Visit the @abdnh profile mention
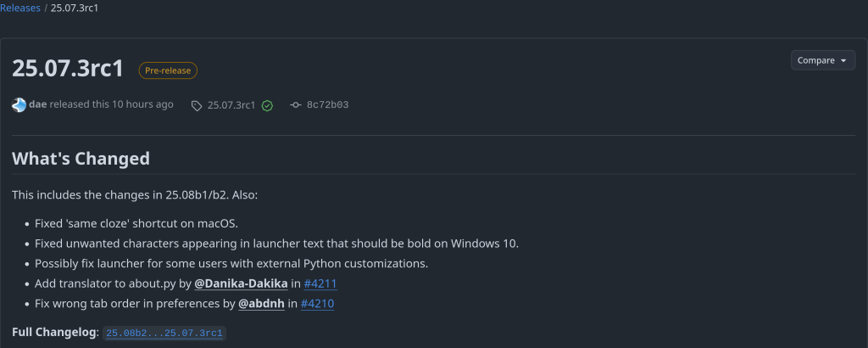868x348 pixels. tap(261, 303)
